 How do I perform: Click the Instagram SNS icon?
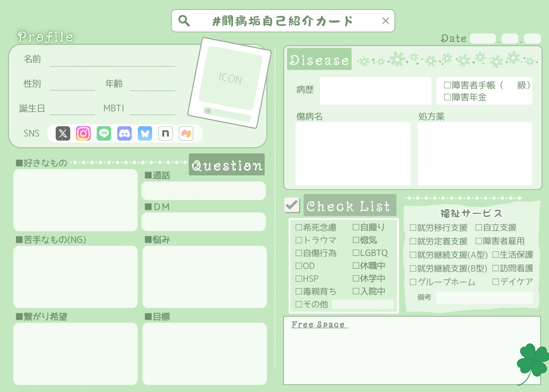point(83,134)
